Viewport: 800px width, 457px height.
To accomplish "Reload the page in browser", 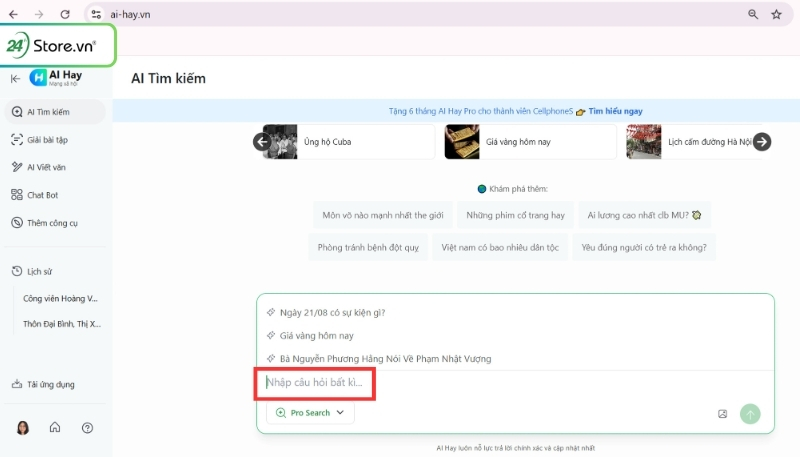I will coord(65,14).
